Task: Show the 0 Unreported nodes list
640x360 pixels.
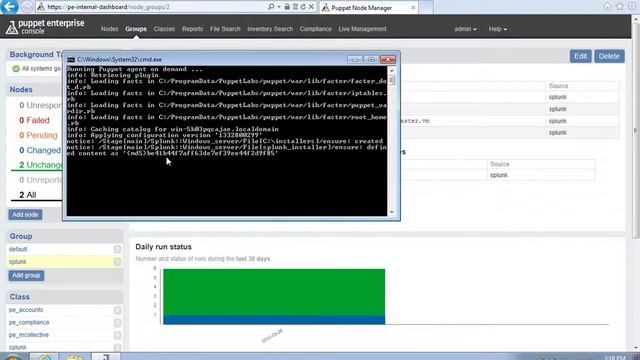Action: 41,180
